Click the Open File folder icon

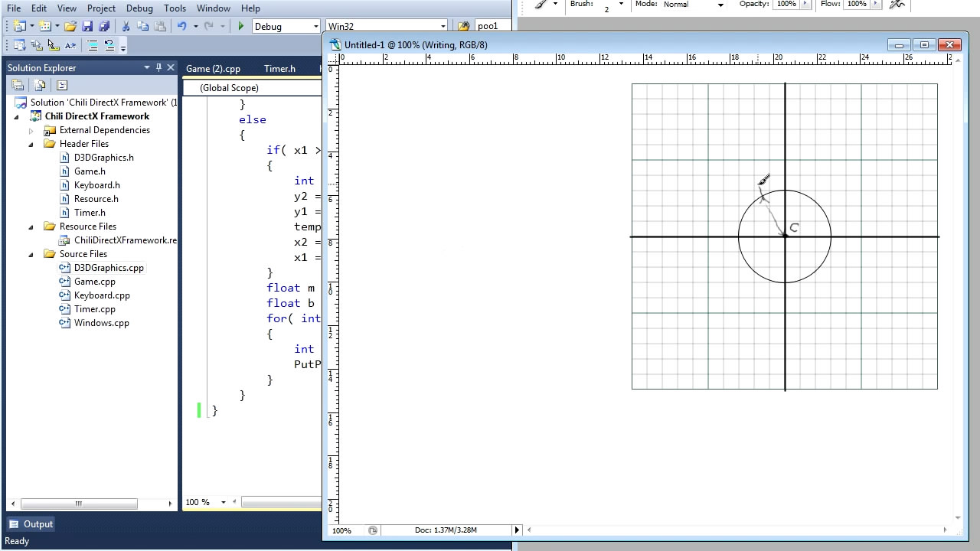[x=70, y=26]
